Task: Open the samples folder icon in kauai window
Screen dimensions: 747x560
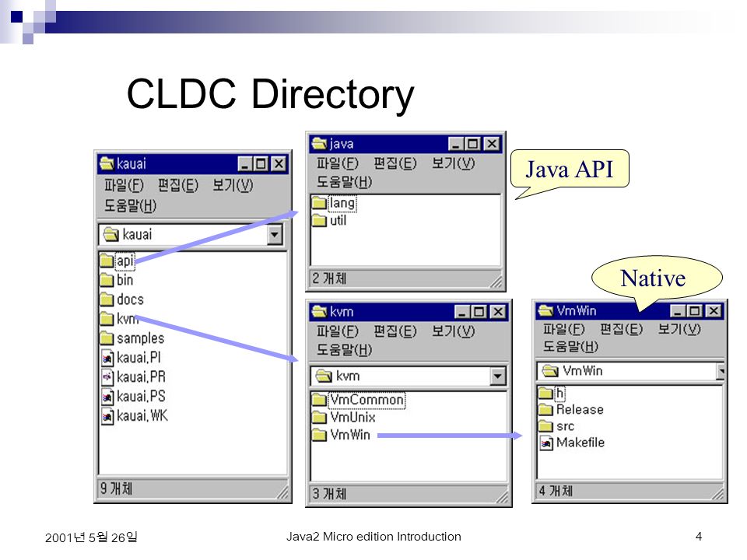Action: [107, 338]
